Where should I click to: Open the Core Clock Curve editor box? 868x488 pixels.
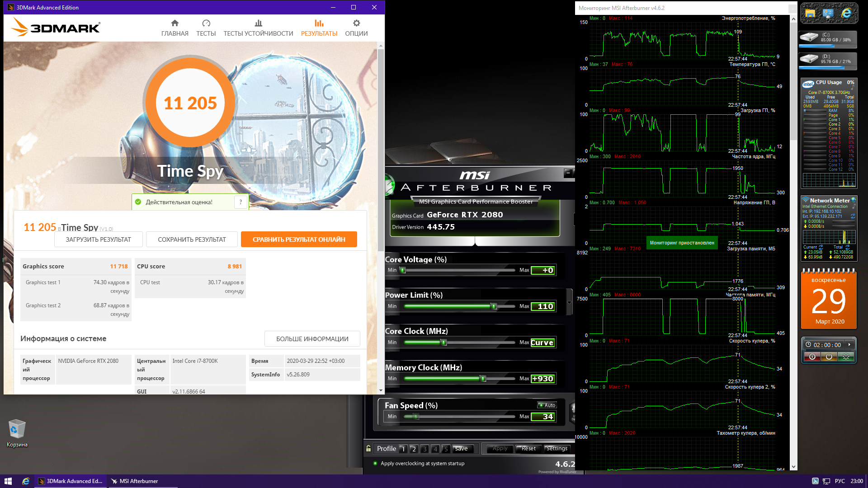point(542,343)
